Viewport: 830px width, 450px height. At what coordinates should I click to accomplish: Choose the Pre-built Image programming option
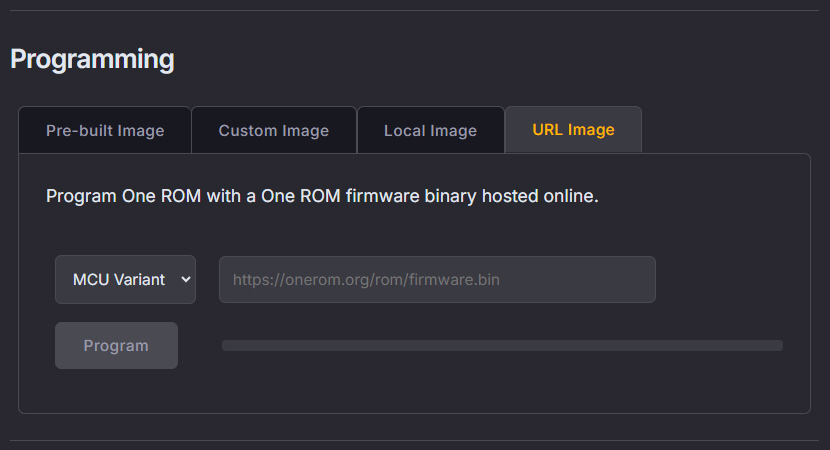pos(105,130)
